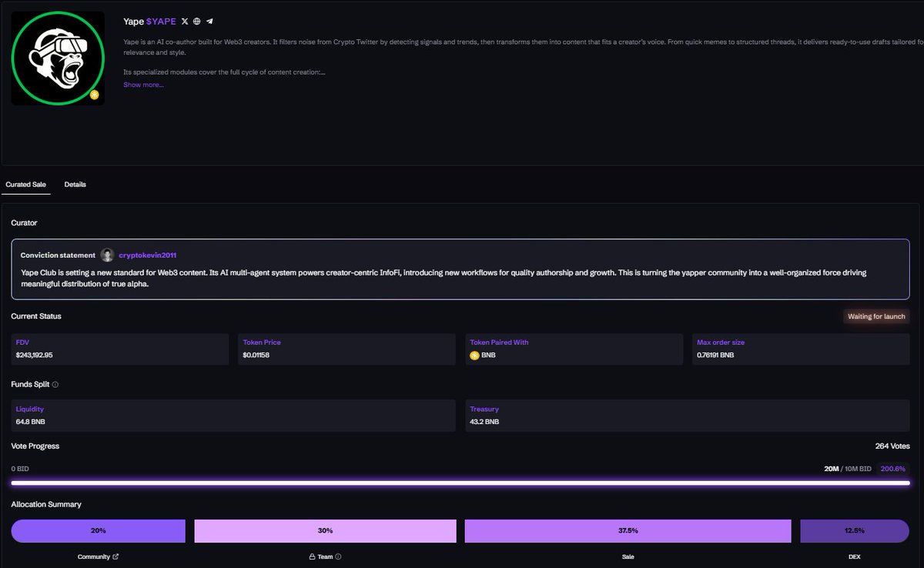
Task: Select the 37.5% Sale allocation segment
Action: 628,531
